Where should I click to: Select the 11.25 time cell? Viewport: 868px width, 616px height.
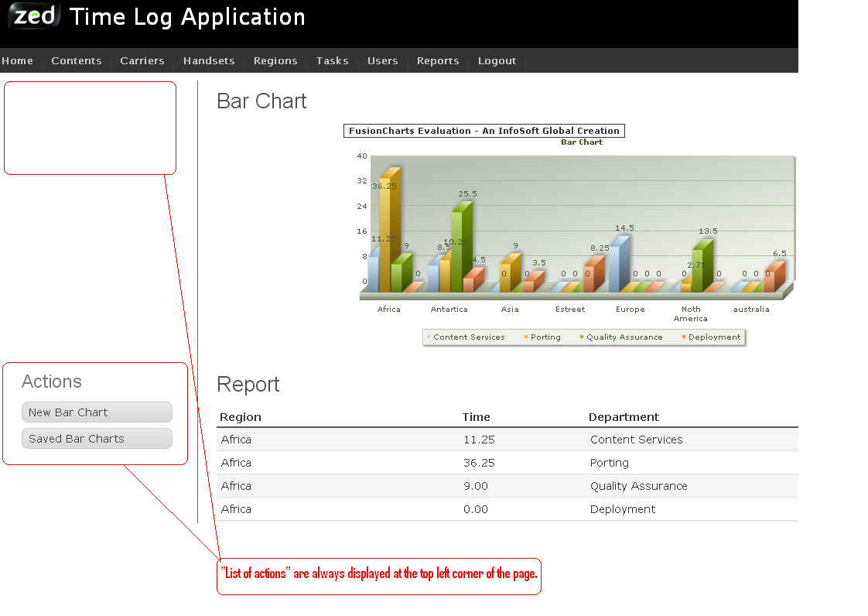(479, 440)
